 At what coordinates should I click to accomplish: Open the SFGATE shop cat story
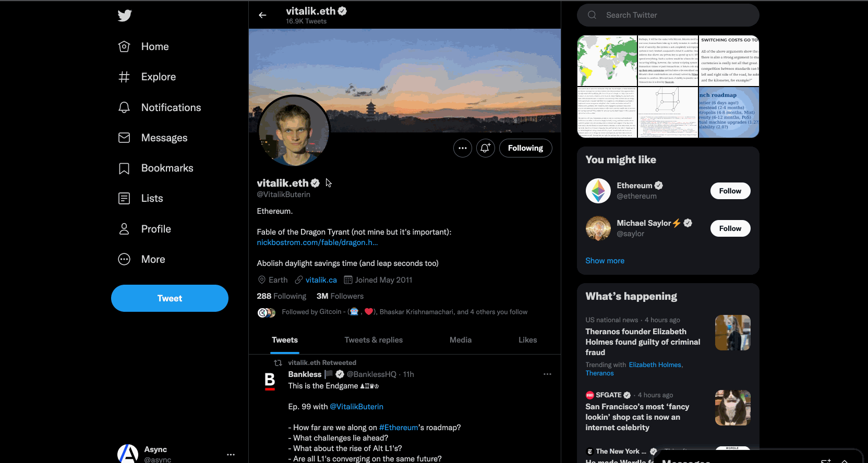(x=637, y=417)
